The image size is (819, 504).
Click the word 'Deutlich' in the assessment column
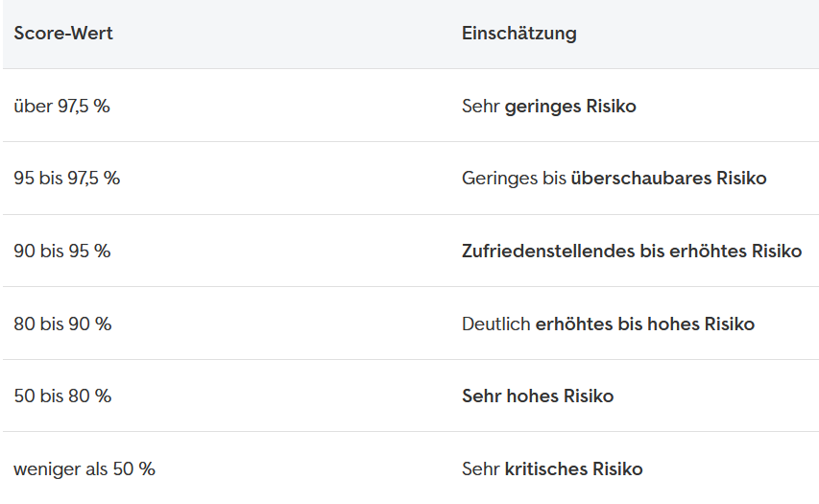tap(495, 324)
